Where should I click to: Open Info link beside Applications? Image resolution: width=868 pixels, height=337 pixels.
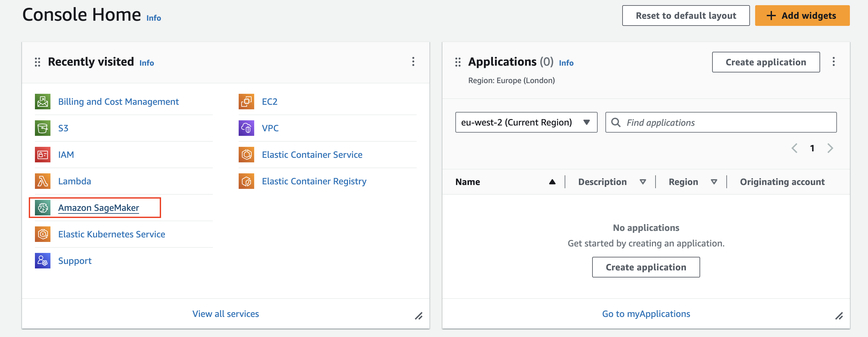point(566,63)
